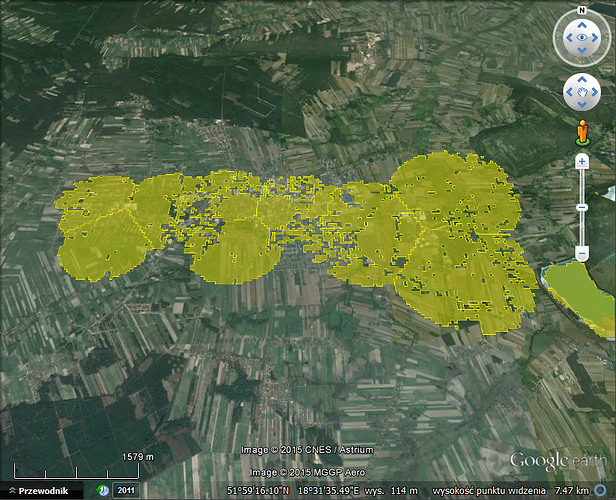
Task: Click the elevation 'wys. 114 m' readout
Action: click(x=391, y=491)
